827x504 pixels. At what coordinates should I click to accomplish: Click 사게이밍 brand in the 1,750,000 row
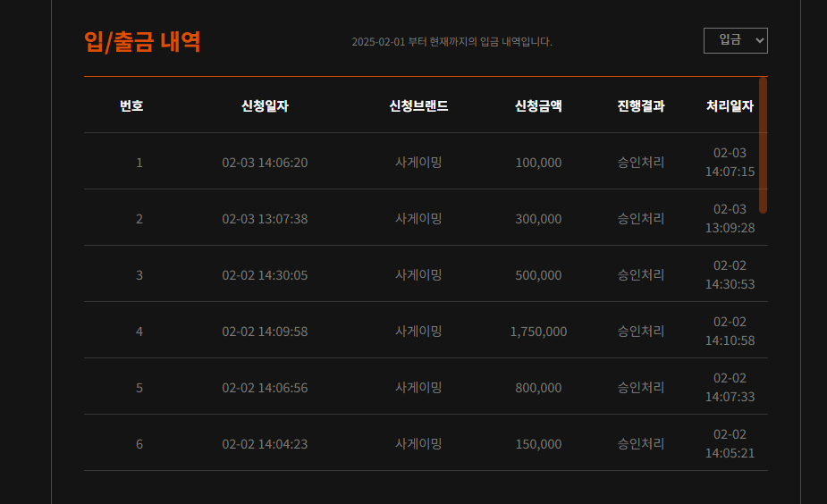[x=418, y=331]
